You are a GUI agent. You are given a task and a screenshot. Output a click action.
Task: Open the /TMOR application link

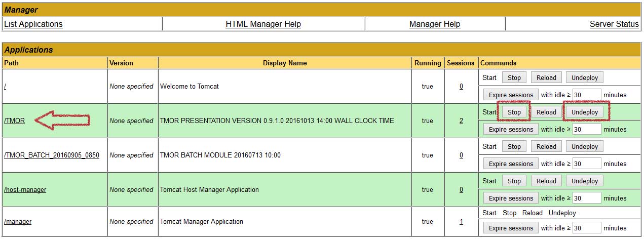click(x=14, y=121)
